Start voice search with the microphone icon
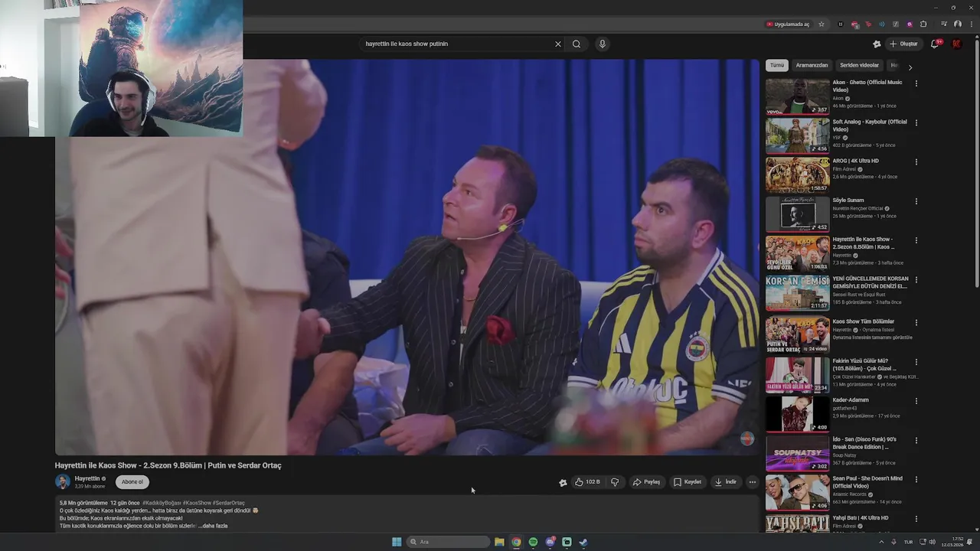 [x=603, y=44]
